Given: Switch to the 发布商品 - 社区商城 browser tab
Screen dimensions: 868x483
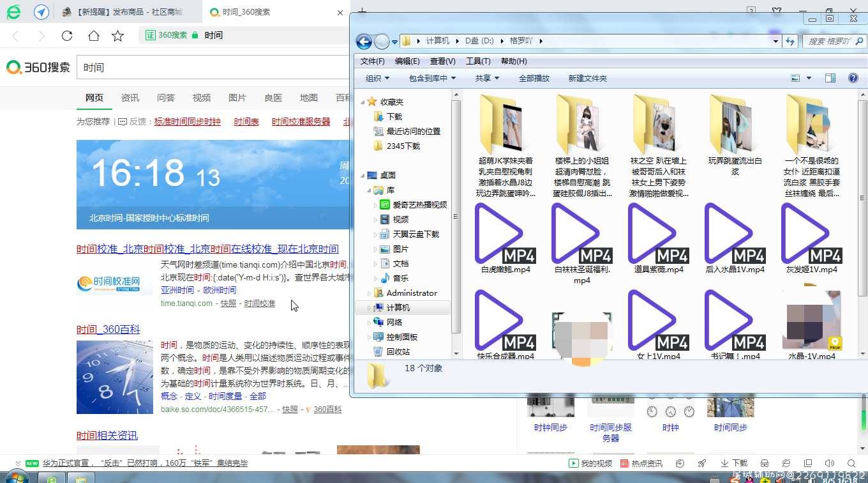Looking at the screenshot, I should [128, 12].
